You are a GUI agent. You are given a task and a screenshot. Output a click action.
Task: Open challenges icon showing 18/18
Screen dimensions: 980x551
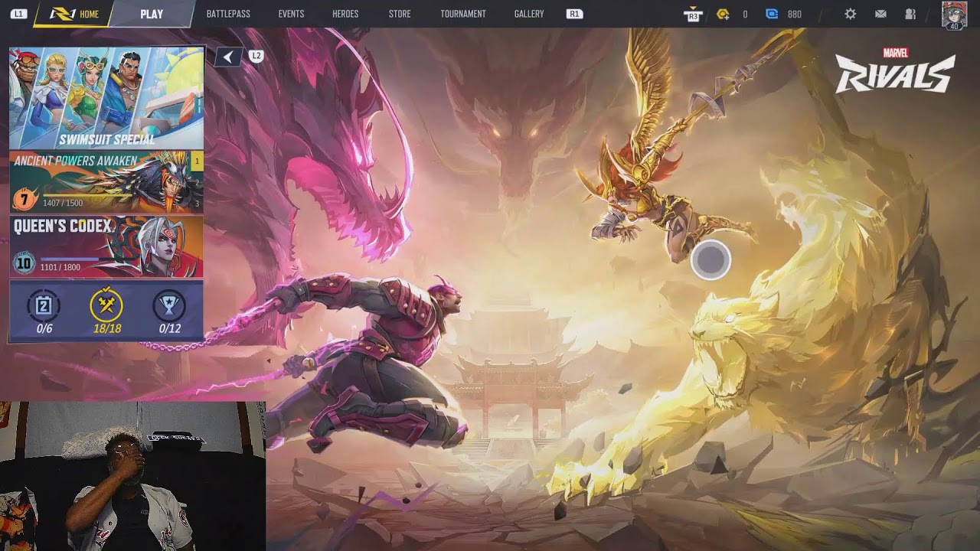pos(106,306)
